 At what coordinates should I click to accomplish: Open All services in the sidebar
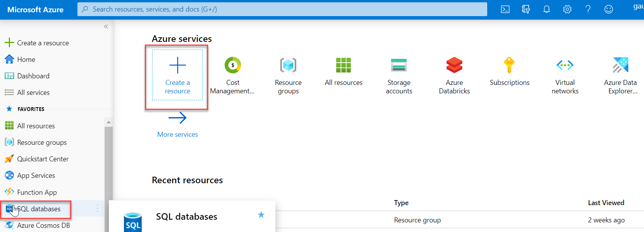point(33,93)
